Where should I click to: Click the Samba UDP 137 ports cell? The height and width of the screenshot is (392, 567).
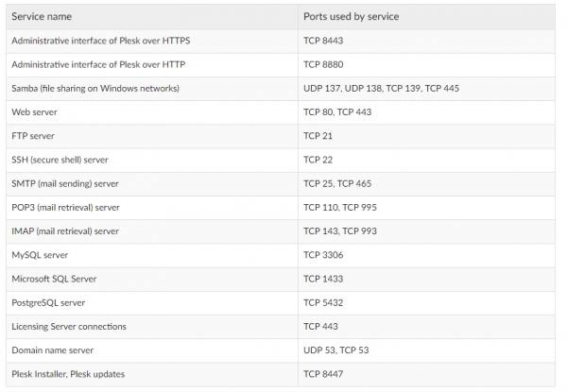coord(381,88)
